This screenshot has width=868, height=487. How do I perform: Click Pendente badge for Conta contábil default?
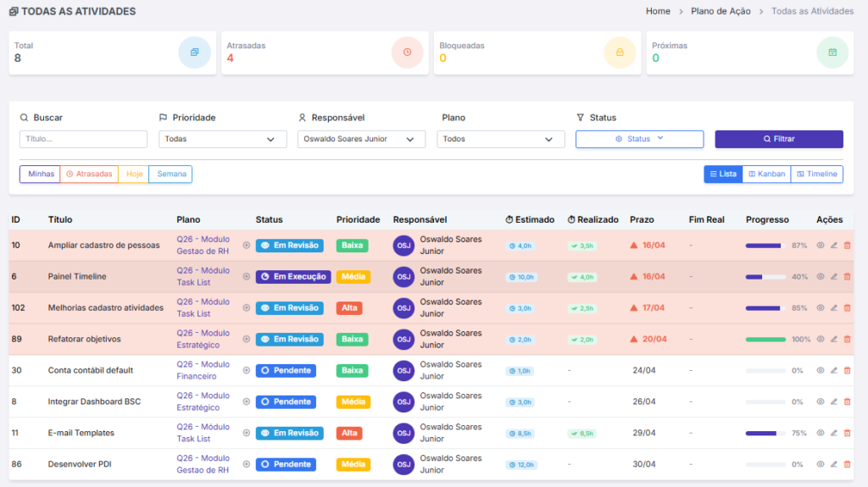pos(286,370)
